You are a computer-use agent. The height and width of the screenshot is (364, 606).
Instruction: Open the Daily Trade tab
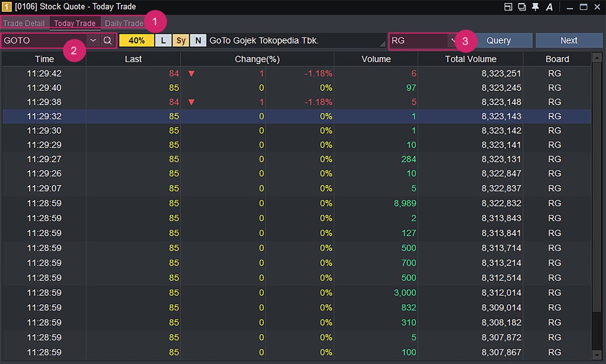pos(124,23)
